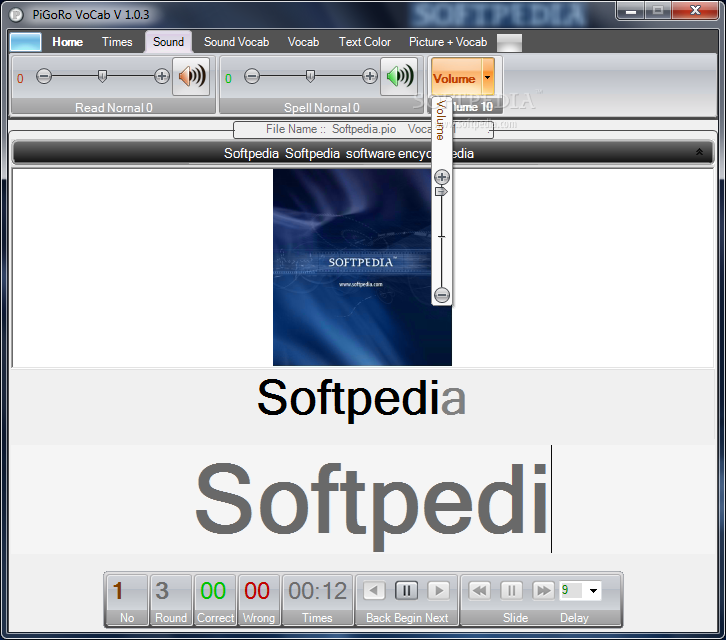This screenshot has width=726, height=640.
Task: Minimize the PiGoRo VoCab window
Action: (x=630, y=11)
